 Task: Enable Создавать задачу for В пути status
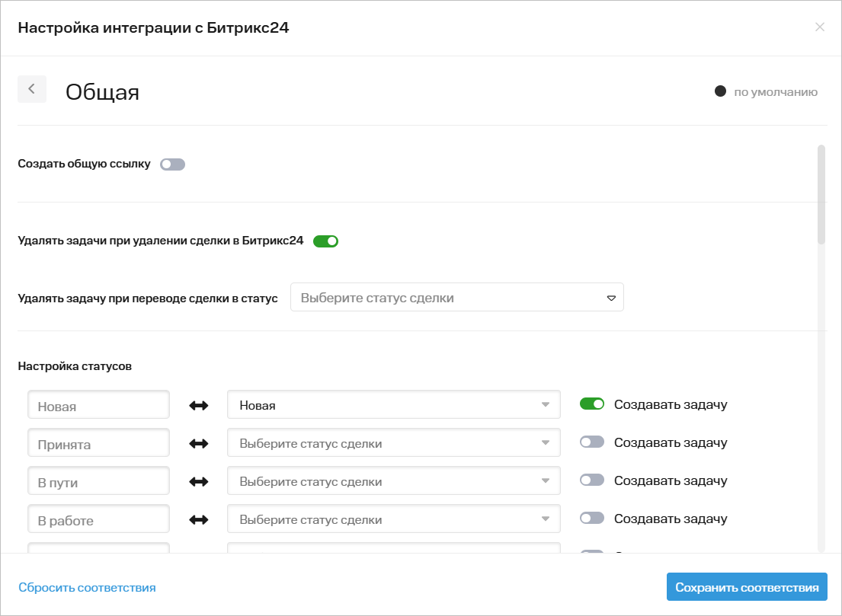pos(592,480)
